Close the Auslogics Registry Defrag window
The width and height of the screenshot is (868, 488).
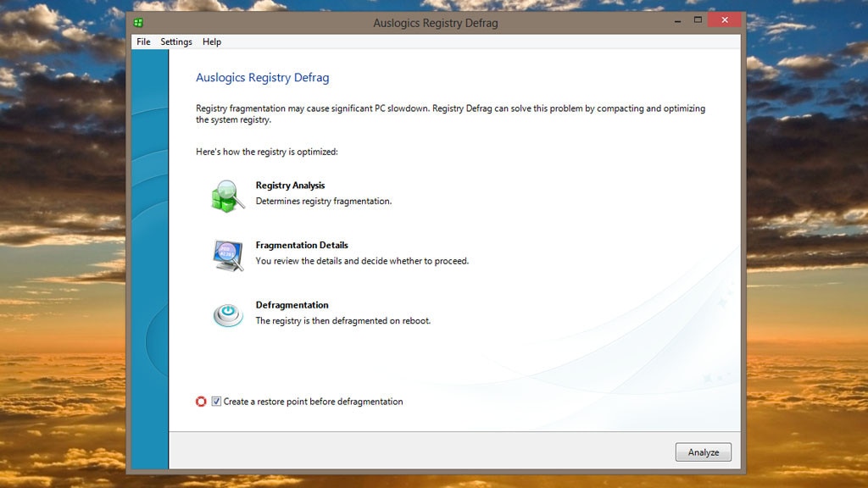click(x=725, y=20)
